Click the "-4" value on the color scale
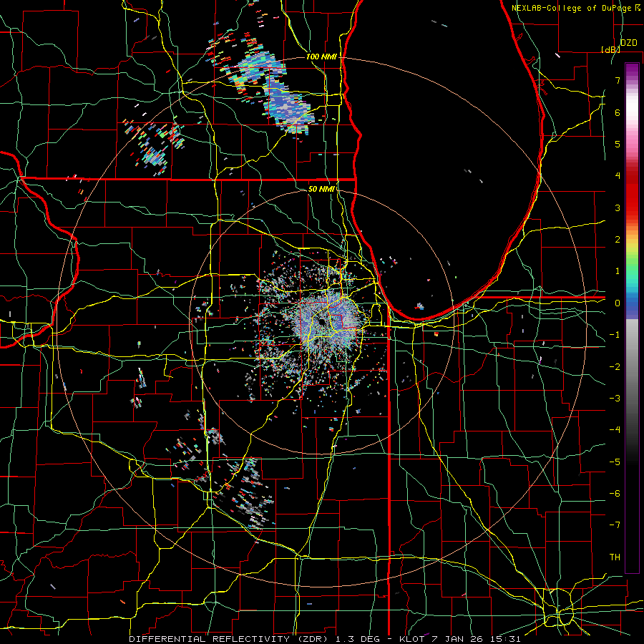Screen dimensions: 644x644 tap(615, 430)
